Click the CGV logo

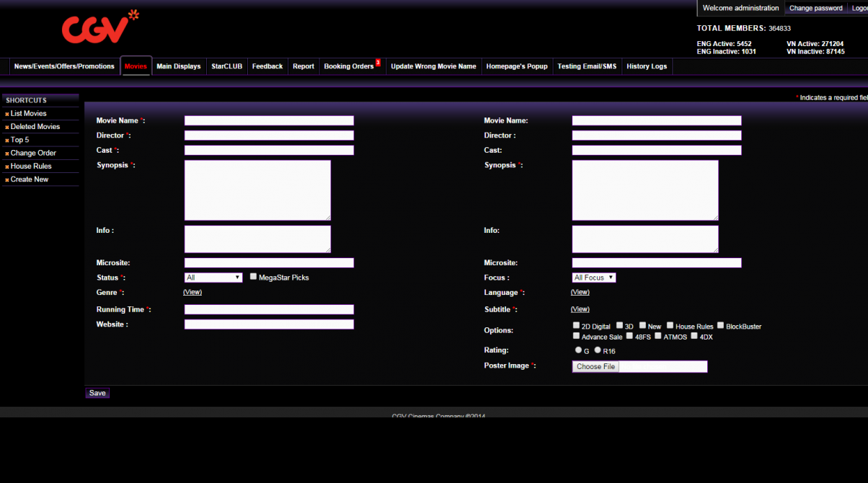99,27
